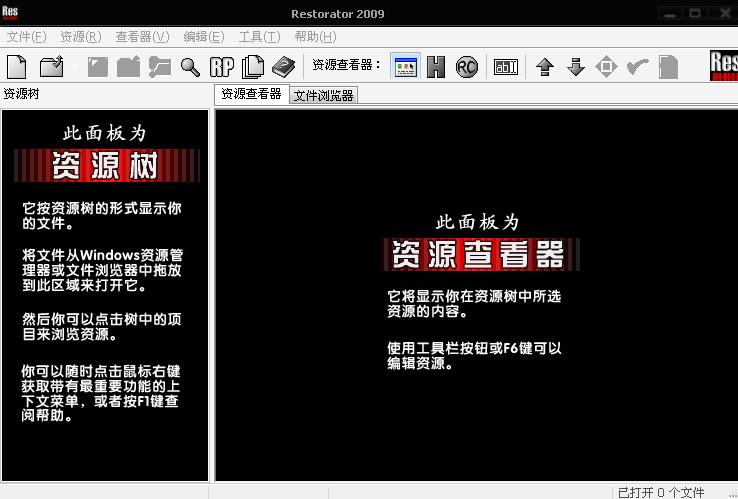Minimize the Restorator window
The image size is (738, 499).
coord(670,13)
